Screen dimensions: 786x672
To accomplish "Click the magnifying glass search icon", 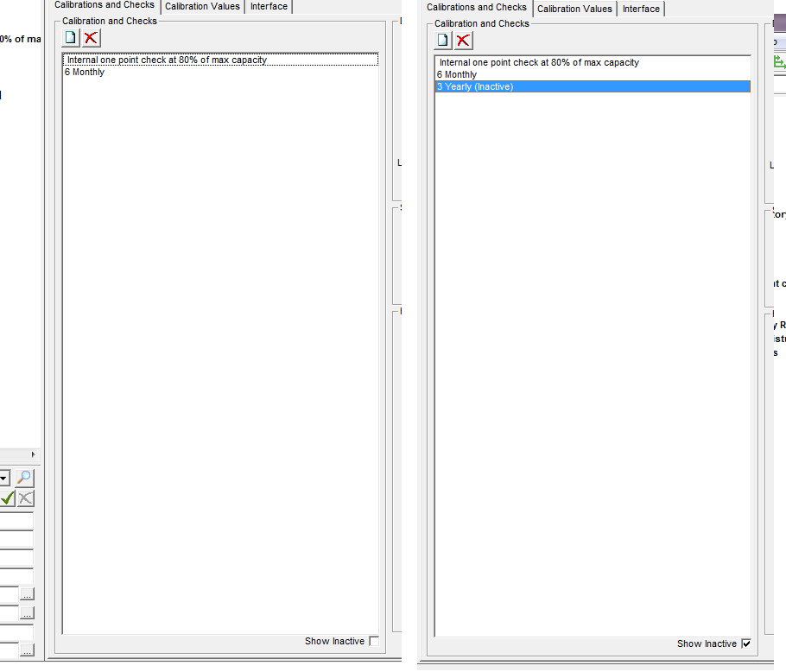I will click(x=25, y=478).
